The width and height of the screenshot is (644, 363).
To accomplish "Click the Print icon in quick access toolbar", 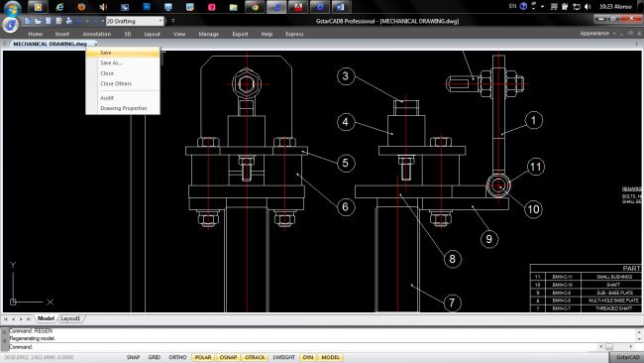I will (69, 21).
